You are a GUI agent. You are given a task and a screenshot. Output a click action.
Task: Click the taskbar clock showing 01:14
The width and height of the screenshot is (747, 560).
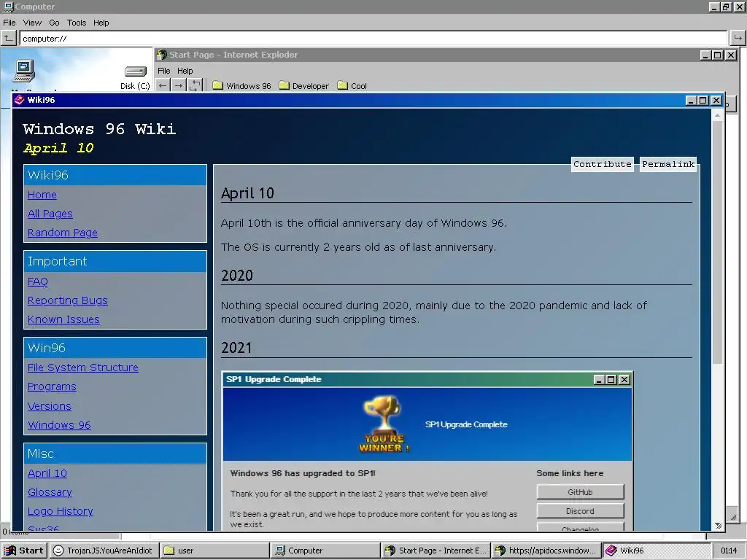point(729,551)
